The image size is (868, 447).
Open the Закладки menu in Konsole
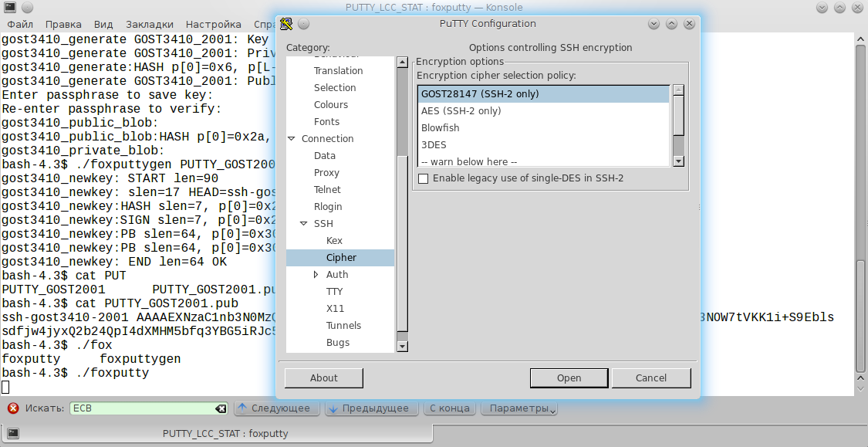click(149, 25)
